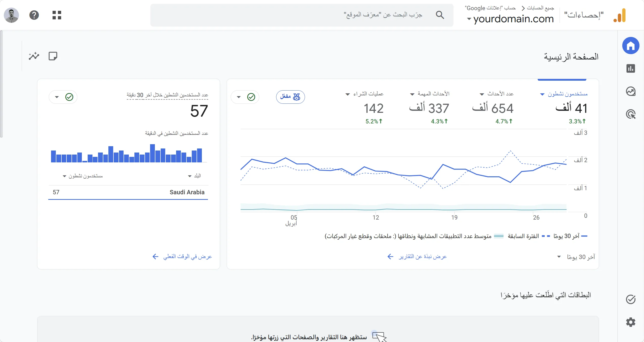Click the realtime users count 57

coord(199,111)
